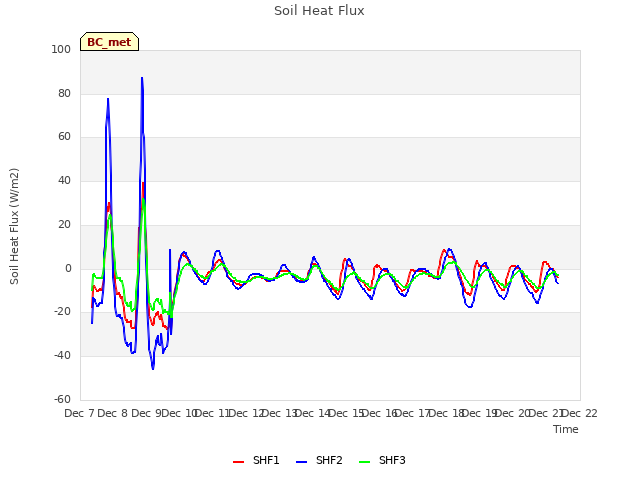The height and width of the screenshot is (480, 640).
Task: Click the 0 y-axis tick label
Action: [x=68, y=269]
